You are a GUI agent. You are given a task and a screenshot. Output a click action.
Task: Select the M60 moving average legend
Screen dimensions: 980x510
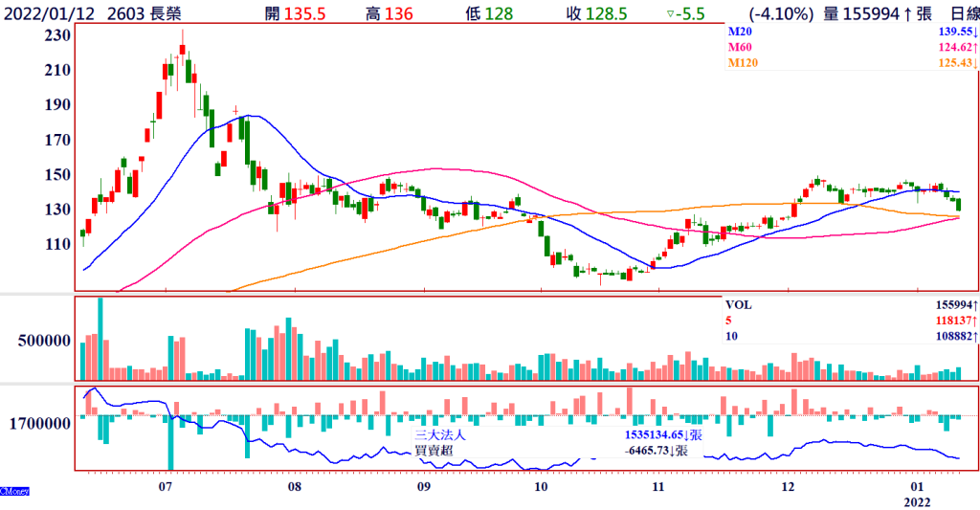point(741,47)
